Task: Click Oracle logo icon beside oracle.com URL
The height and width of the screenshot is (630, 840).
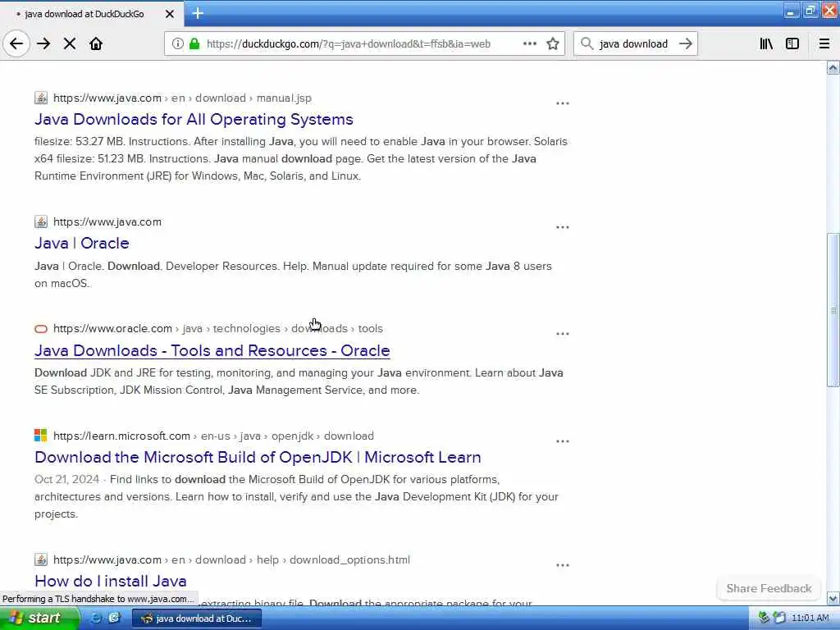Action: point(41,329)
